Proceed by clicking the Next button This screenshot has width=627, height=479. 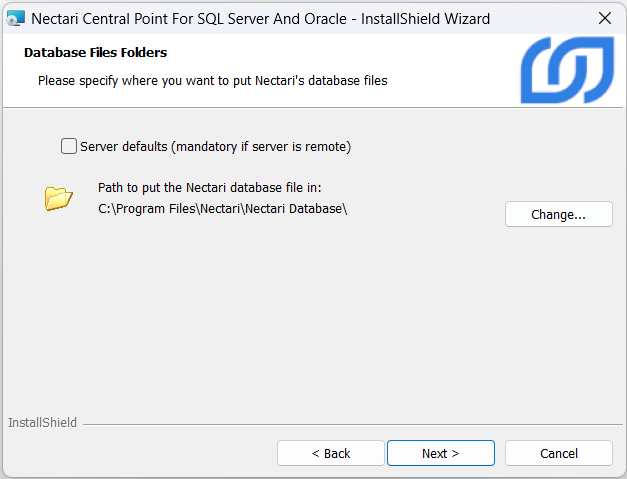pos(440,453)
